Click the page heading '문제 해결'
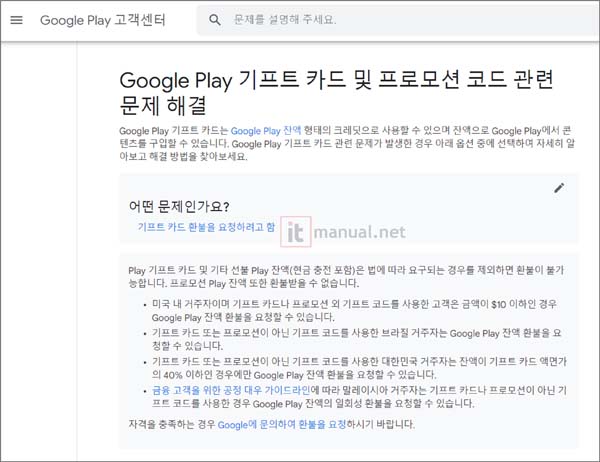Viewport: 600px width, 462px height. pyautogui.click(x=163, y=106)
